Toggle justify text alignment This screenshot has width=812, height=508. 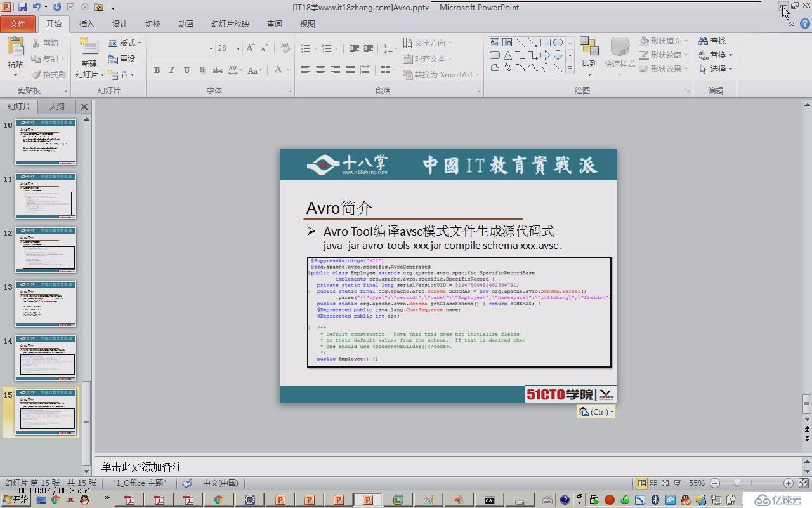pos(350,70)
